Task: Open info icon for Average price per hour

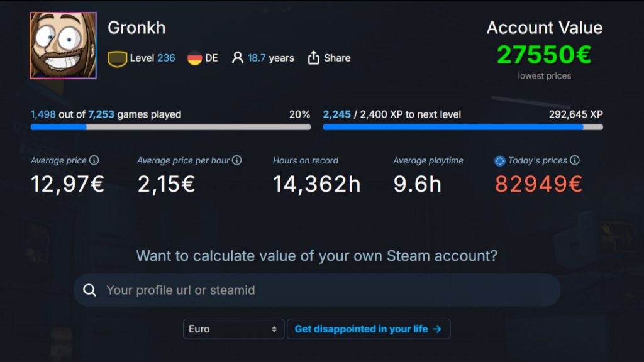Action: pyautogui.click(x=237, y=160)
